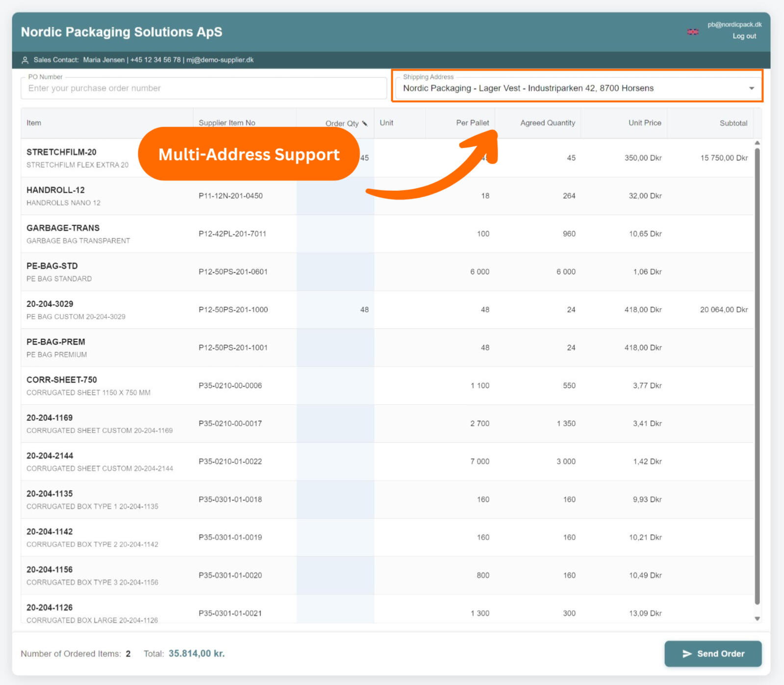This screenshot has width=784, height=685.
Task: Click the Unit Price column header
Action: tap(644, 123)
